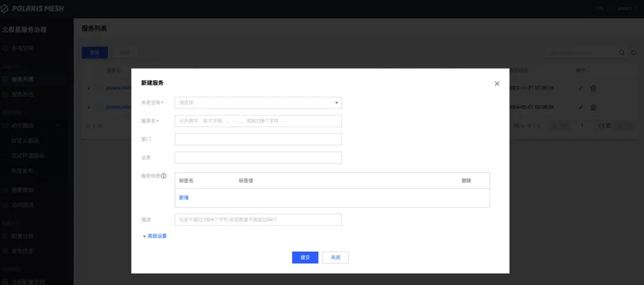Click the 服务标签 info icon

pos(164,176)
